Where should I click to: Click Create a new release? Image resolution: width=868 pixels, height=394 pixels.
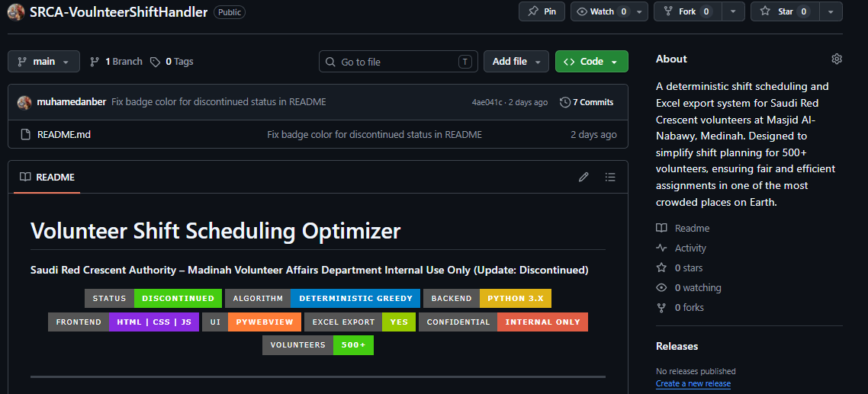coord(693,383)
